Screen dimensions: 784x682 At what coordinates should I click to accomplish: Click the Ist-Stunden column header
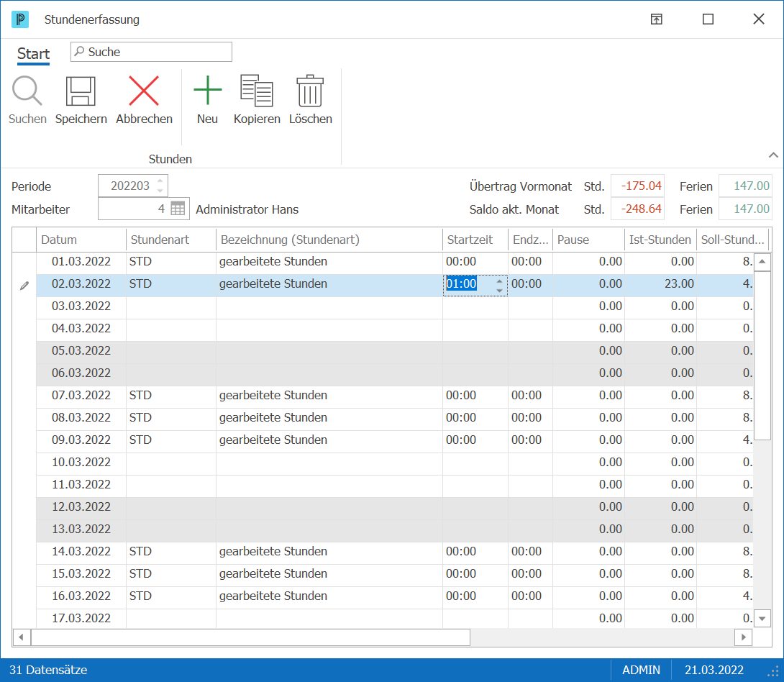tap(660, 240)
